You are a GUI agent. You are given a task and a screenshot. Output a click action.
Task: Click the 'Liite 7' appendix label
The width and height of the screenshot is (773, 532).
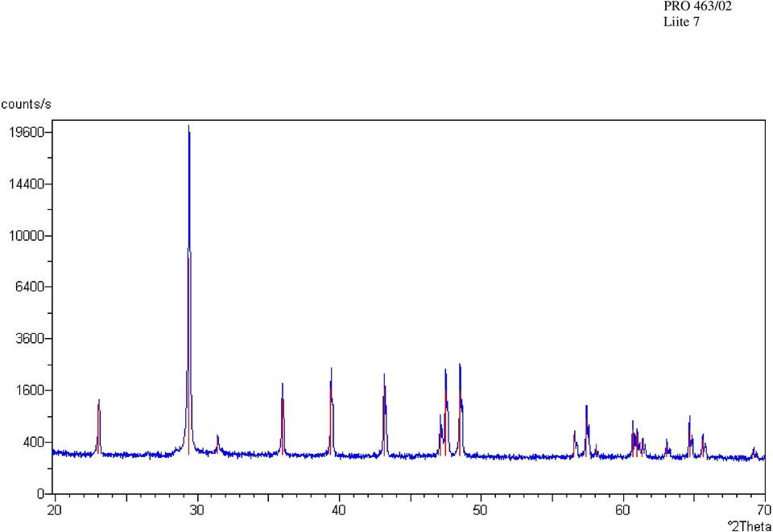[x=681, y=22]
